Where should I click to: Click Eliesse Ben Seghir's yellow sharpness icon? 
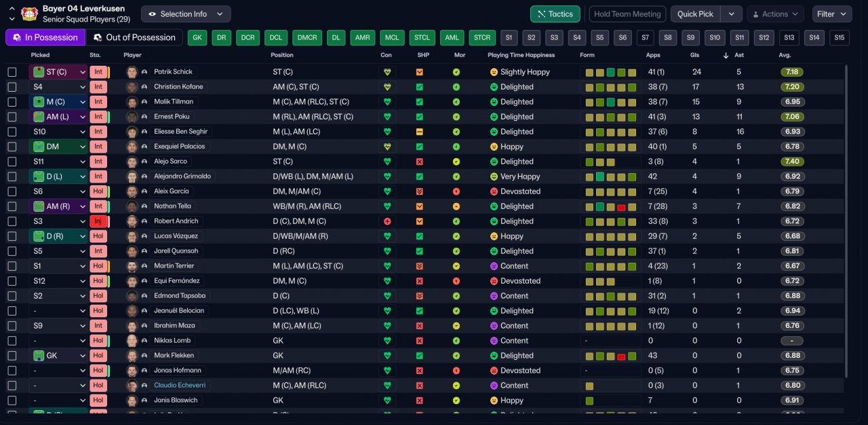click(x=420, y=132)
